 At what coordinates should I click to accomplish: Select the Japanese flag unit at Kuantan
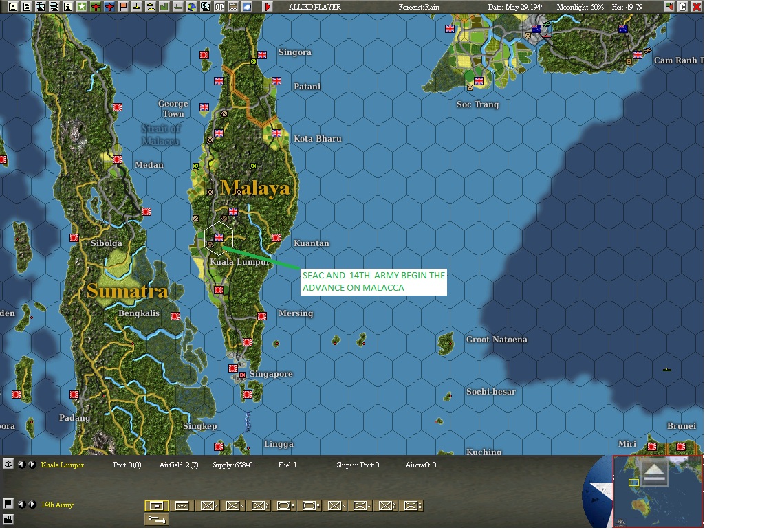(276, 238)
